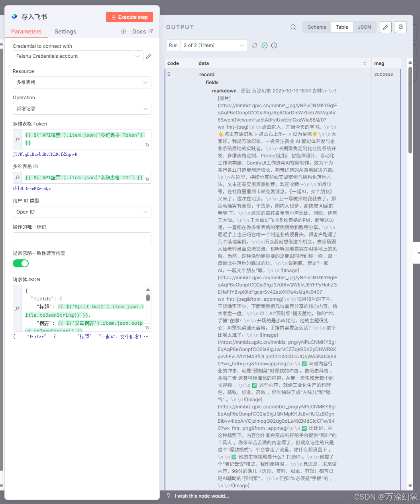Expand the 多维表格 ID expression editor
The height and width of the screenshot is (504, 420).
(x=147, y=179)
